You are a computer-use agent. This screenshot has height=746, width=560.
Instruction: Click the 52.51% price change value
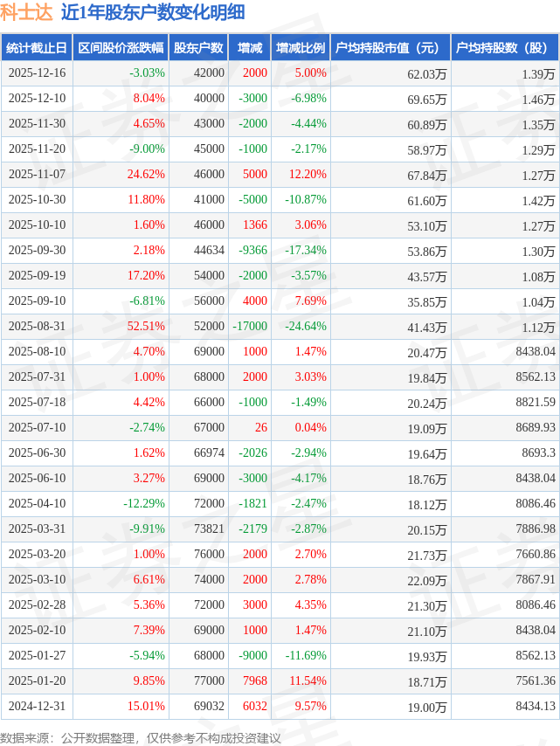tap(146, 327)
